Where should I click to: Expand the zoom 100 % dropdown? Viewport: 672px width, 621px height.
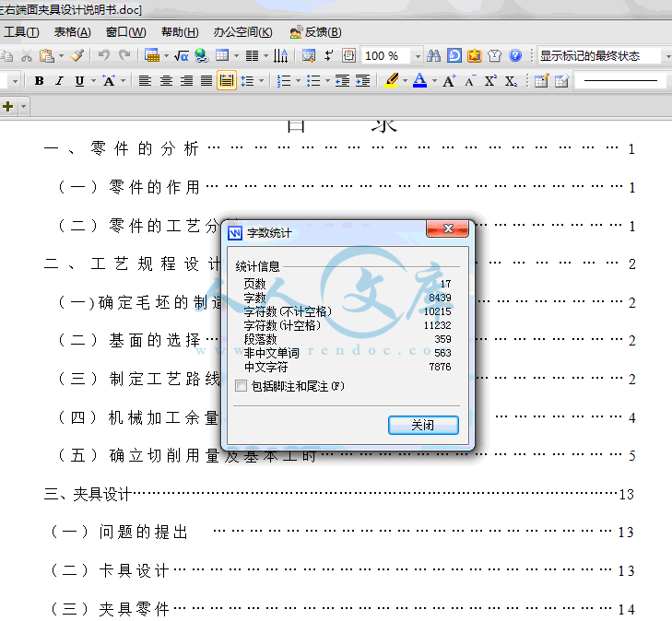(x=418, y=56)
